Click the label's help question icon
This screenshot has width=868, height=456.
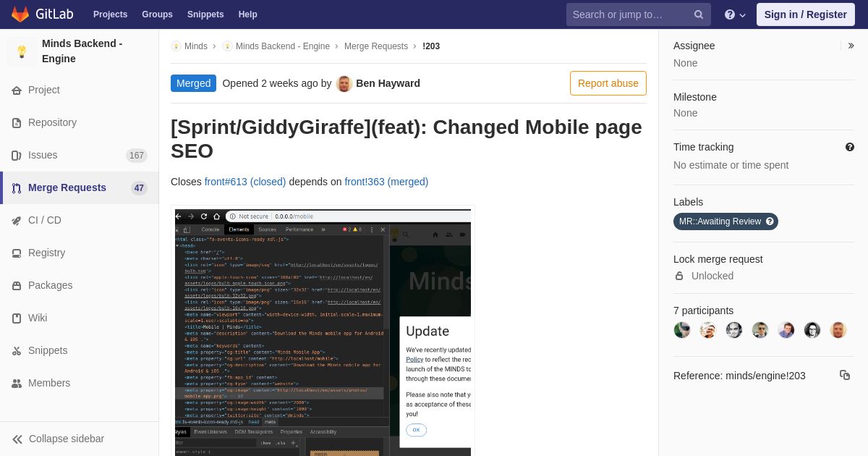770,221
